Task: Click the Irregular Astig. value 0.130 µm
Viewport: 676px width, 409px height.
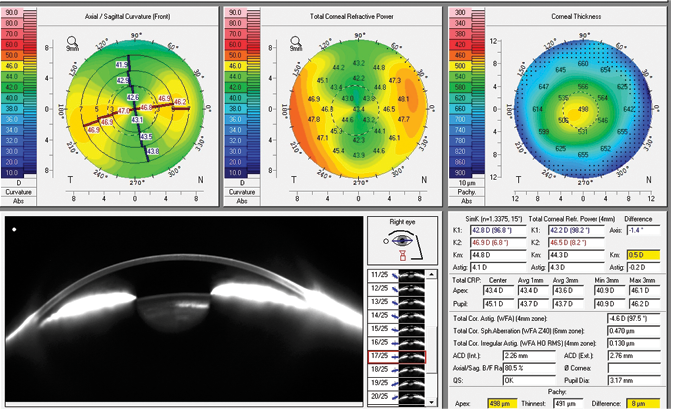Action: coord(634,343)
